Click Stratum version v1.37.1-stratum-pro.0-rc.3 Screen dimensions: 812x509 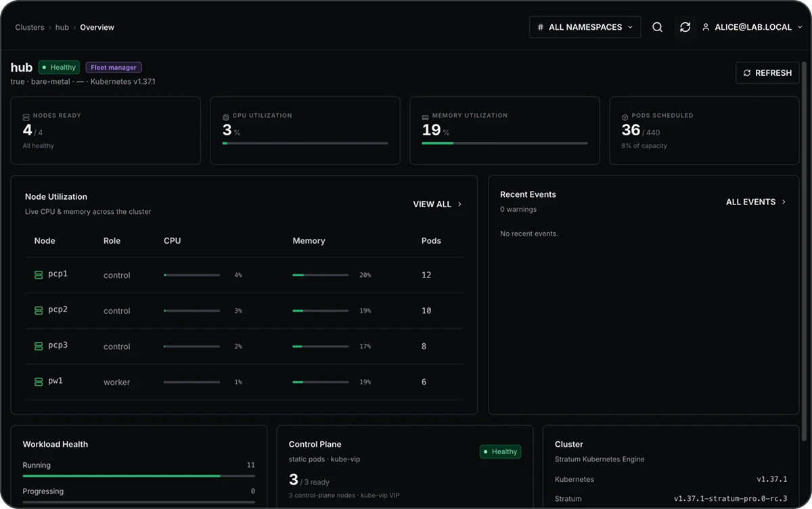731,499
